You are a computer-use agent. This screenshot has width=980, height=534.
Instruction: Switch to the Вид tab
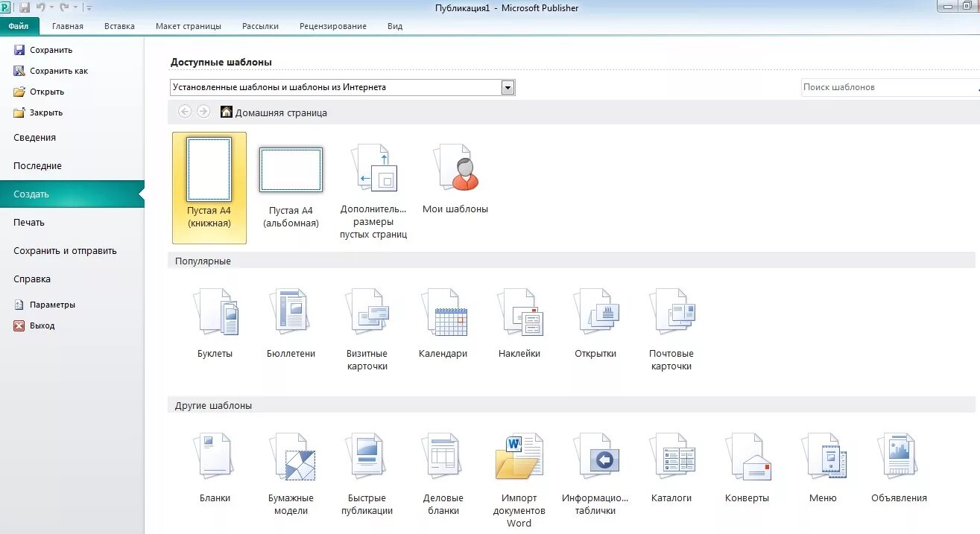395,25
